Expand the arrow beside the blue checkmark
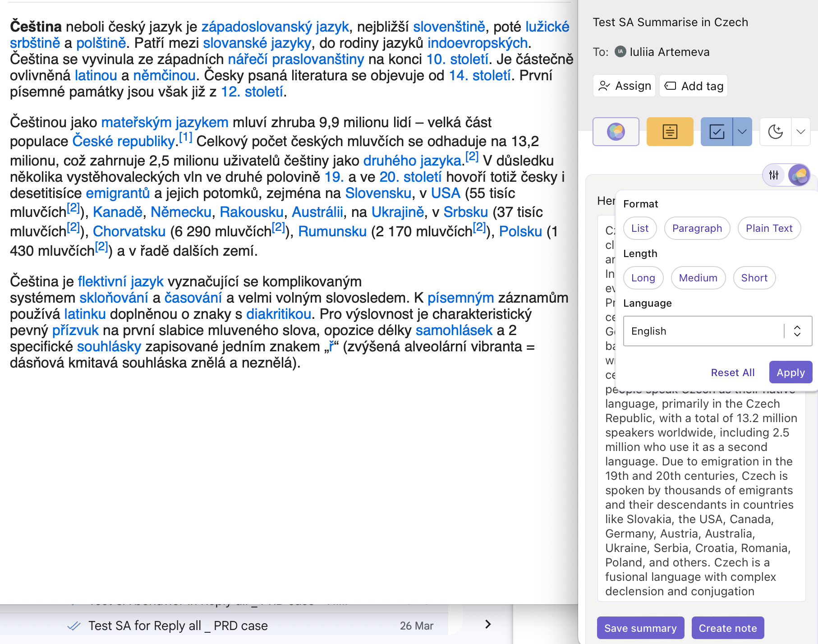The width and height of the screenshot is (818, 644). (742, 132)
